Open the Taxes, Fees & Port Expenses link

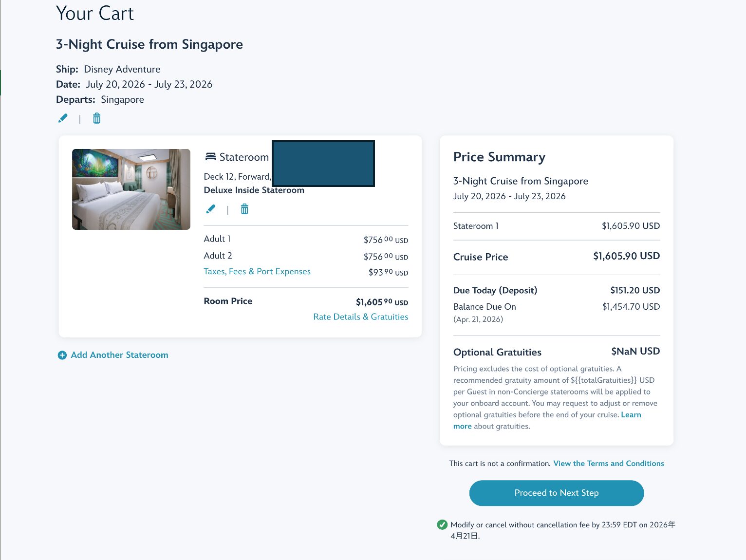pyautogui.click(x=257, y=271)
